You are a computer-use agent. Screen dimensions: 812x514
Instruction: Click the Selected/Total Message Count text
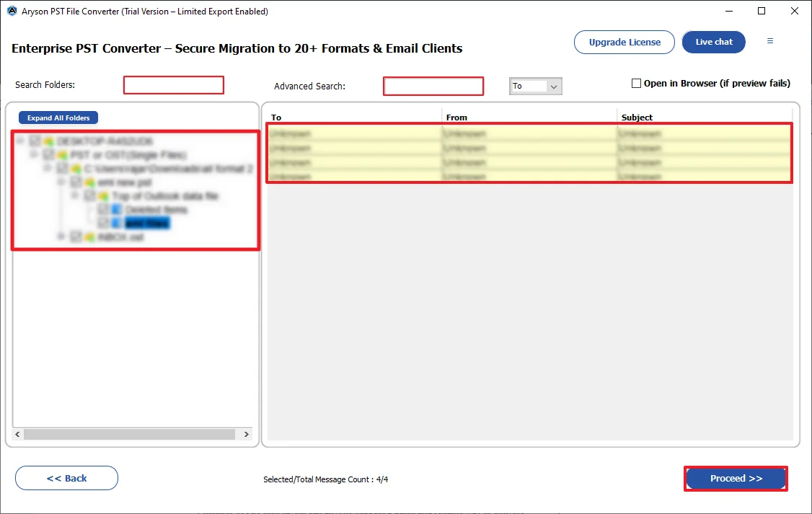326,479
